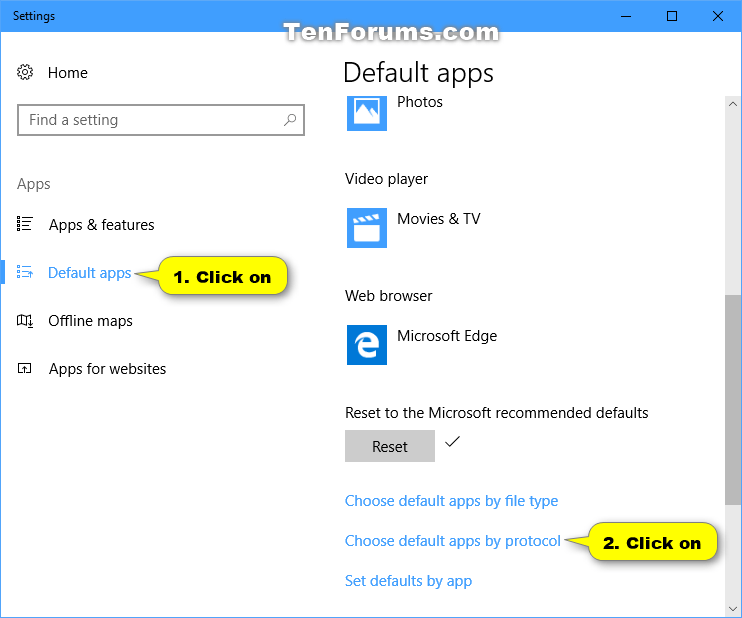Change the Photos default app label
Screen dimensions: 742x618
(x=420, y=102)
